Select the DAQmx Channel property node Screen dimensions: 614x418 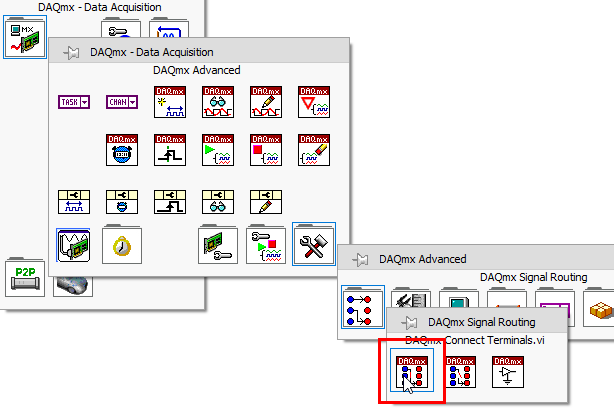(x=74, y=202)
